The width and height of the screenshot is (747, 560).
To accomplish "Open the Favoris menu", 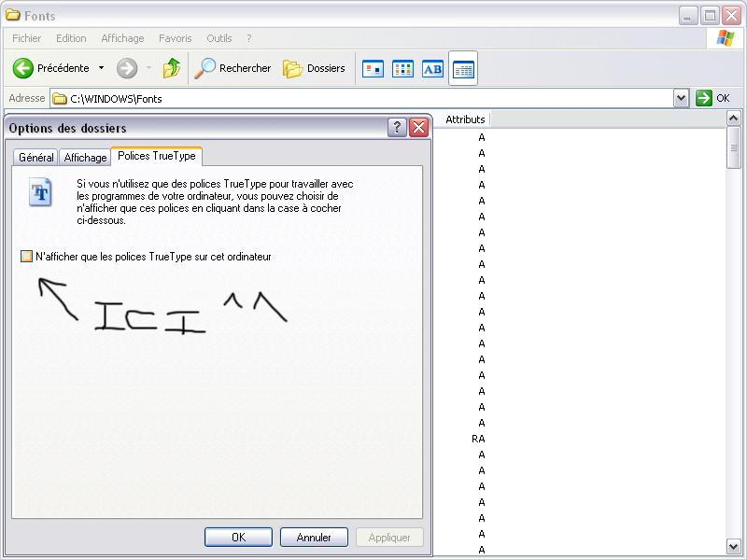I will [x=176, y=38].
